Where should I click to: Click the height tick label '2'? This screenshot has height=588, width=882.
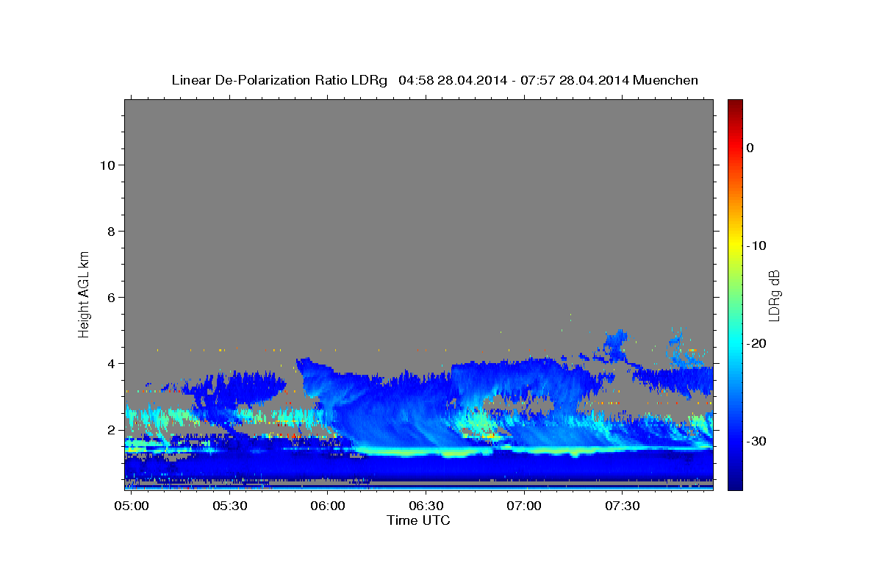112,429
